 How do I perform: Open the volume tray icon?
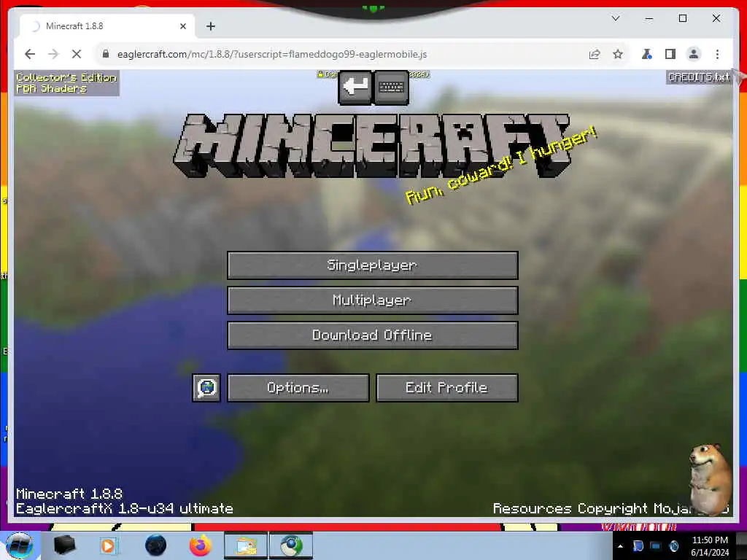(x=673, y=546)
